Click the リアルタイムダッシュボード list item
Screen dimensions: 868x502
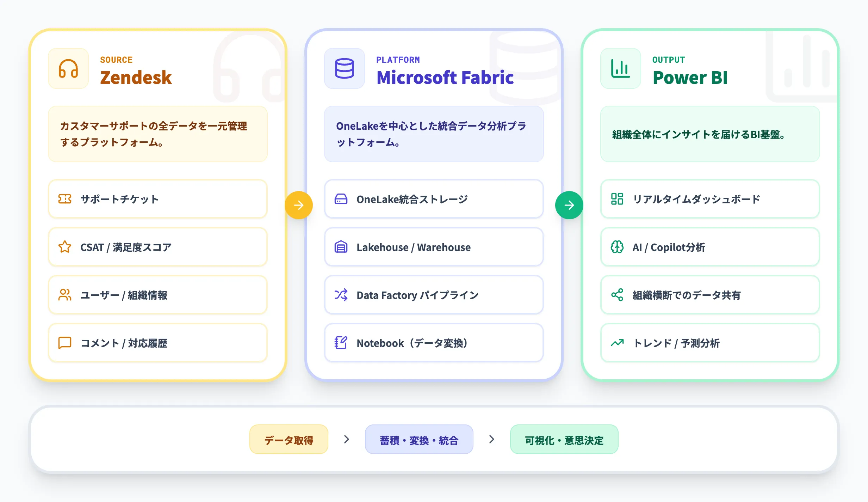(709, 199)
